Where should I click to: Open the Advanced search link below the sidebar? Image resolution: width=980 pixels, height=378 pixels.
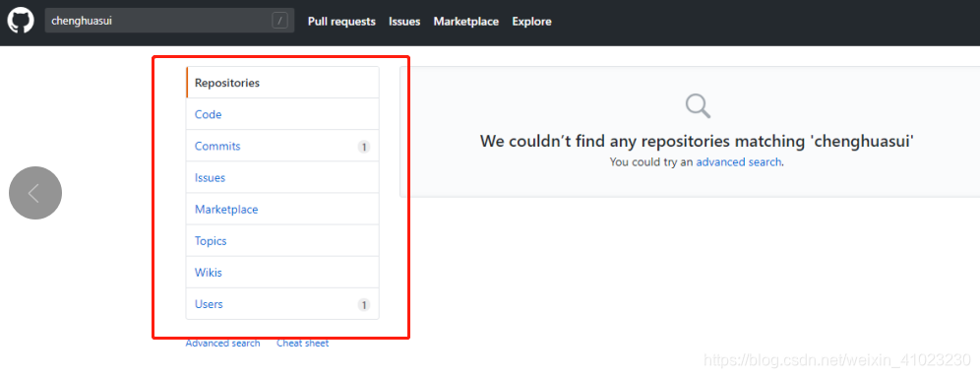(222, 343)
